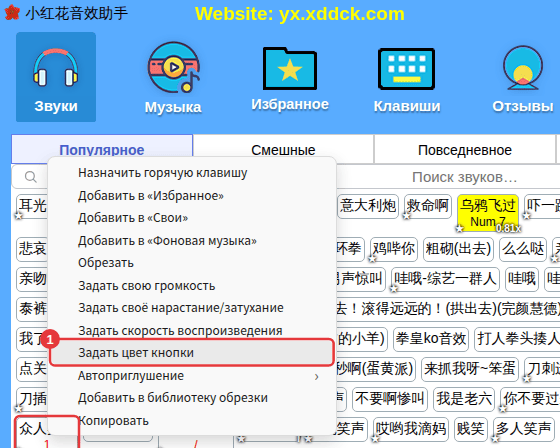Screen dimensions: 560x448
Task: Play the 不要啊惨叫 sound button
Action: point(390,399)
